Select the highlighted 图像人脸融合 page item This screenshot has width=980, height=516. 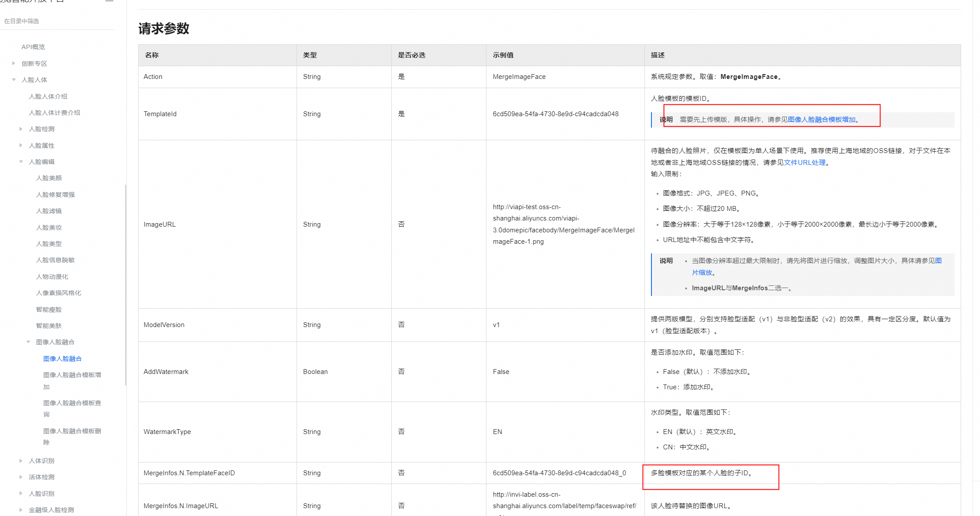point(63,359)
